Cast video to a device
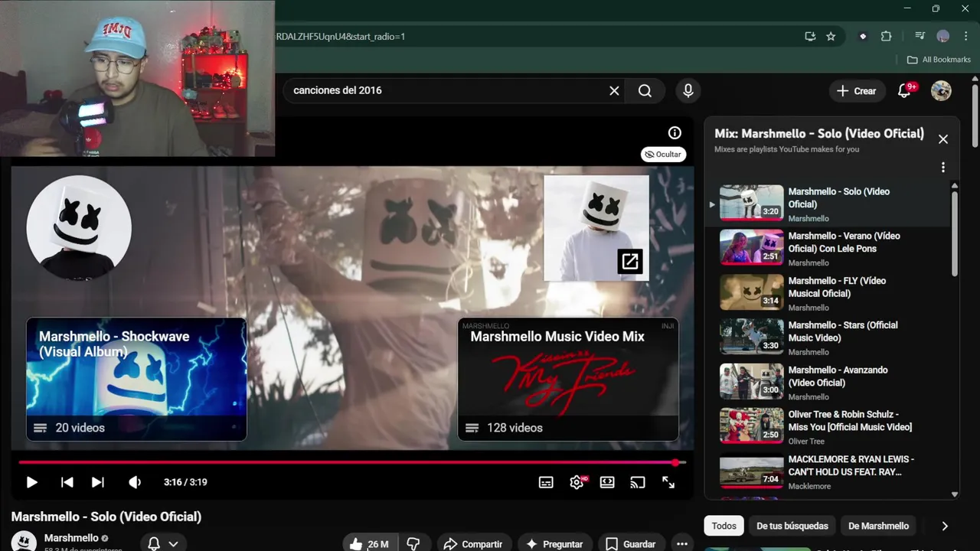 (x=638, y=482)
